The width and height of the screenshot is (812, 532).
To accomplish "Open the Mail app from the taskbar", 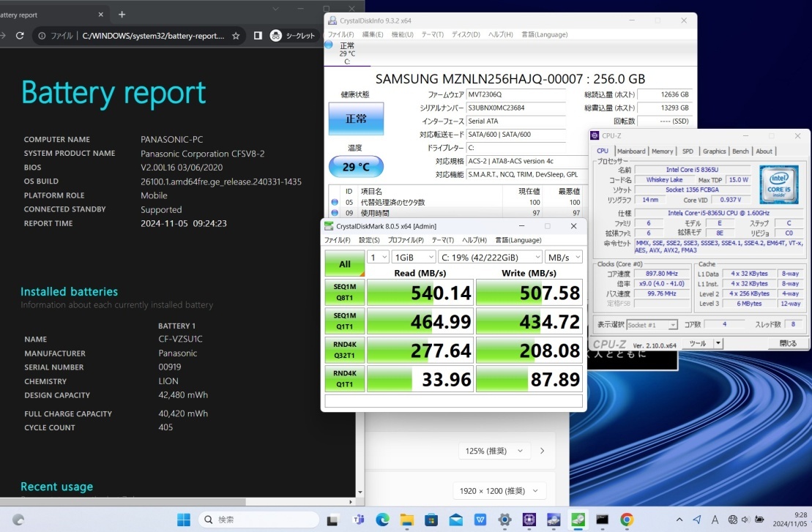I will tap(455, 520).
